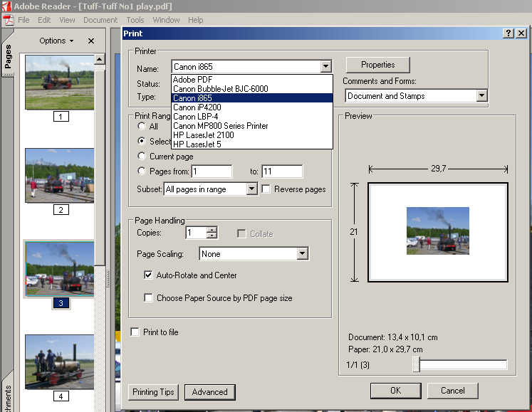The width and height of the screenshot is (532, 412).
Task: Click the preview page slider handle
Action: [x=417, y=365]
